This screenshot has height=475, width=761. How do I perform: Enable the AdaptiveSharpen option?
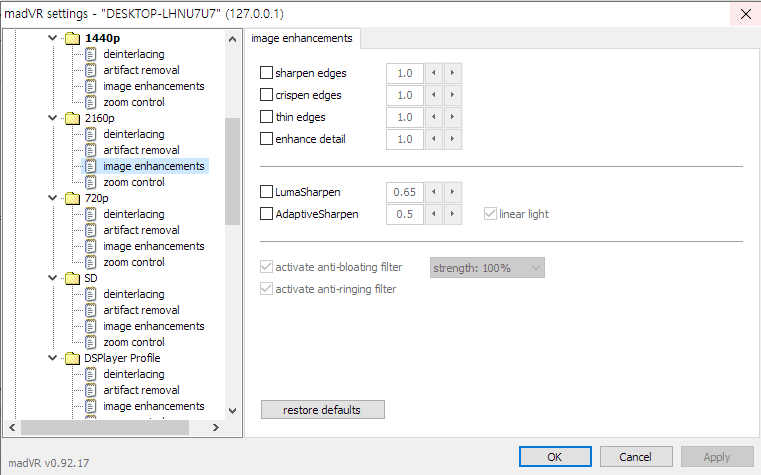(267, 214)
